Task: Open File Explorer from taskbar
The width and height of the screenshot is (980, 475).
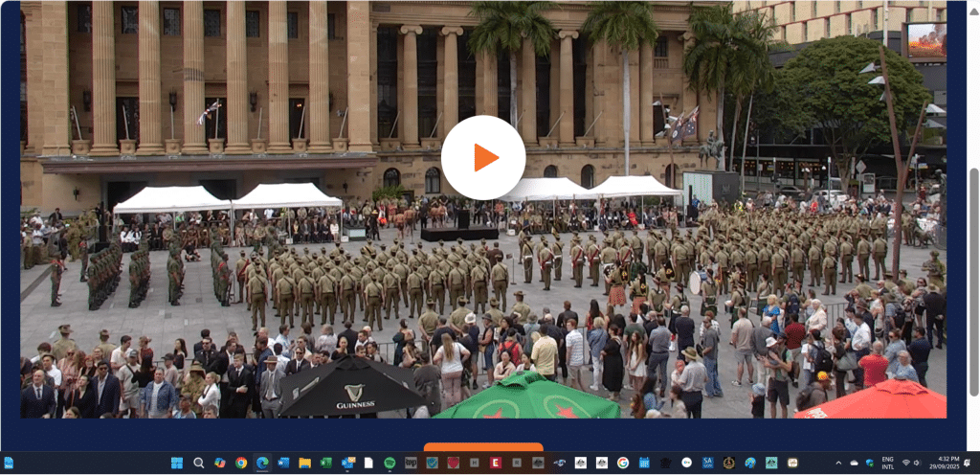Action: click(304, 464)
